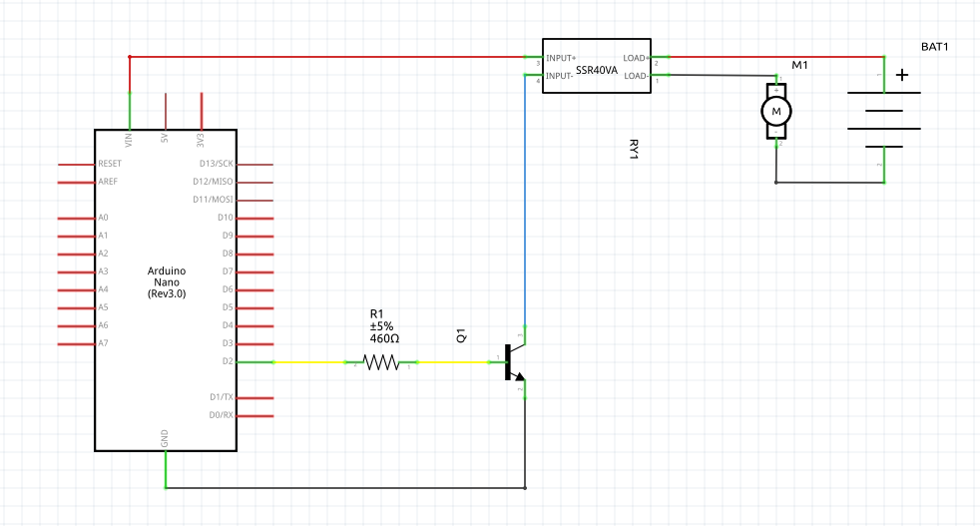The height and width of the screenshot is (526, 980).
Task: Select the RY1 relay label
Action: pos(634,148)
